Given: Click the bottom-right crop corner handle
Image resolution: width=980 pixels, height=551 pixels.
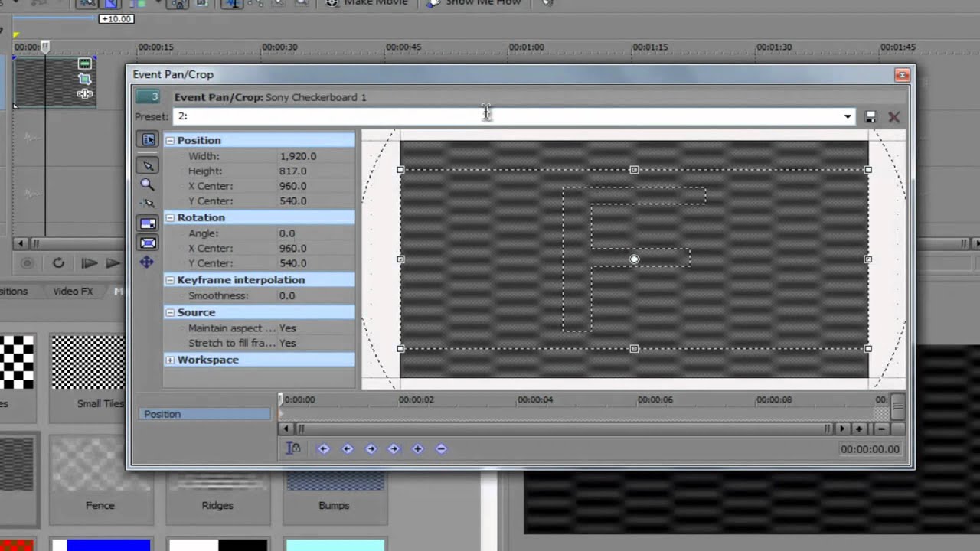Looking at the screenshot, I should tap(867, 349).
